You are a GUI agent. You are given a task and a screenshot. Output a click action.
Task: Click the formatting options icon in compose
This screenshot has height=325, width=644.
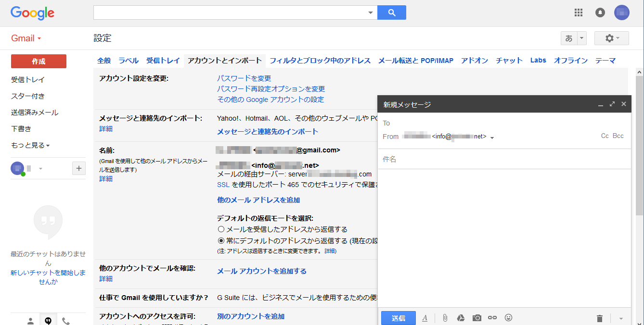[425, 318]
